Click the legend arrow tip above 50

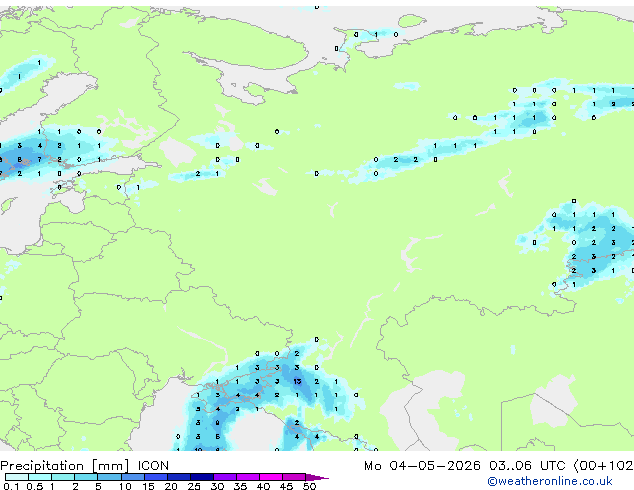317,477
